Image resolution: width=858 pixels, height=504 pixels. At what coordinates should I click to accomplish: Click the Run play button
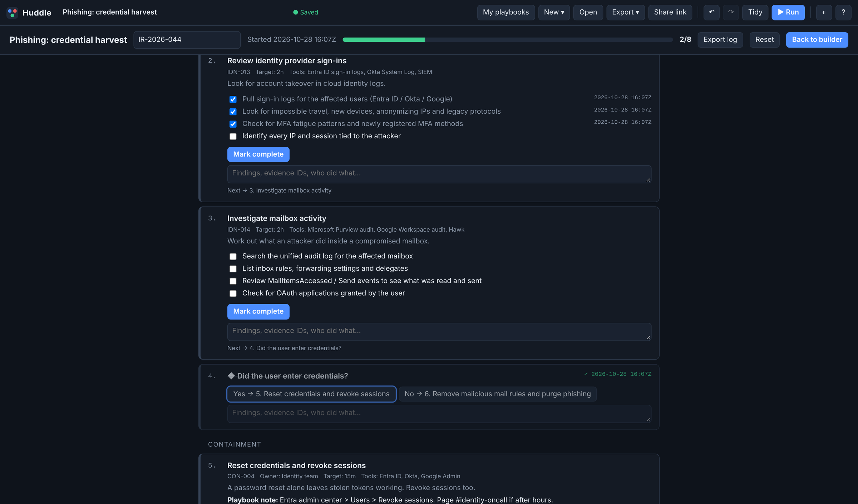click(x=788, y=13)
